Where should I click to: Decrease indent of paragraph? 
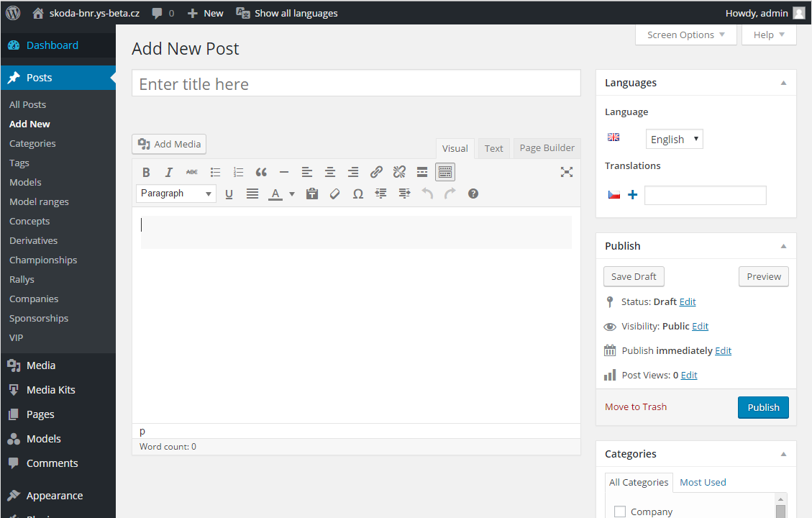tap(380, 194)
